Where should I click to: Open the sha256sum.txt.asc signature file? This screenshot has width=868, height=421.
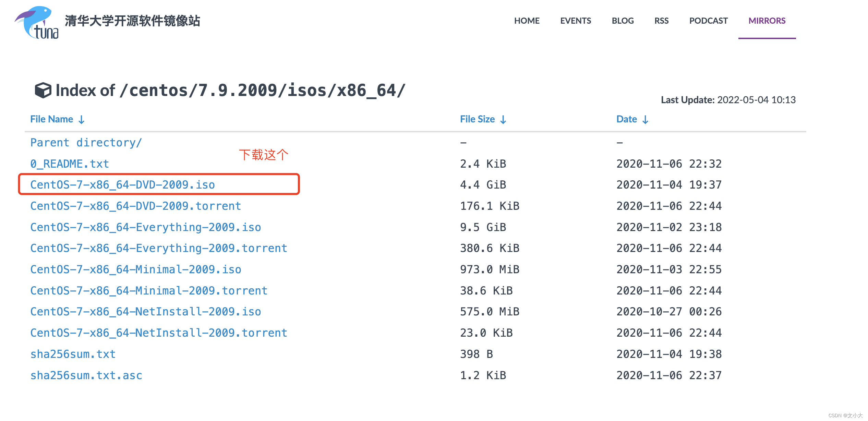86,375
